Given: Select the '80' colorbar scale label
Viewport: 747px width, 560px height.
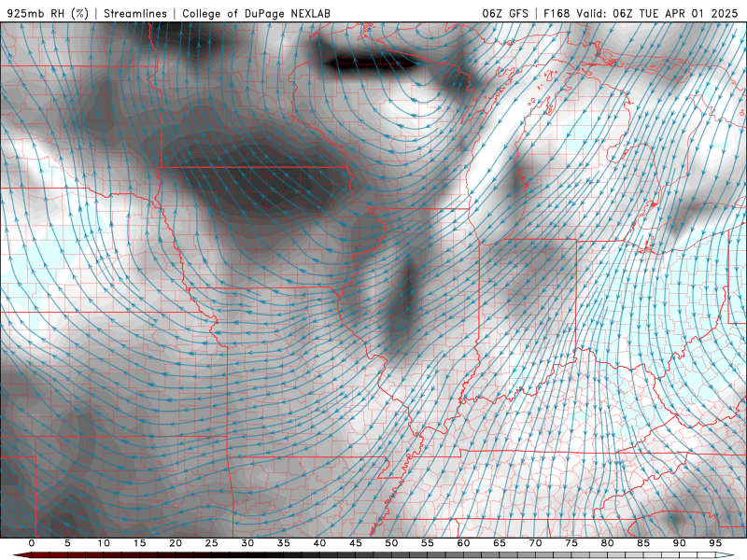Looking at the screenshot, I should (x=607, y=543).
